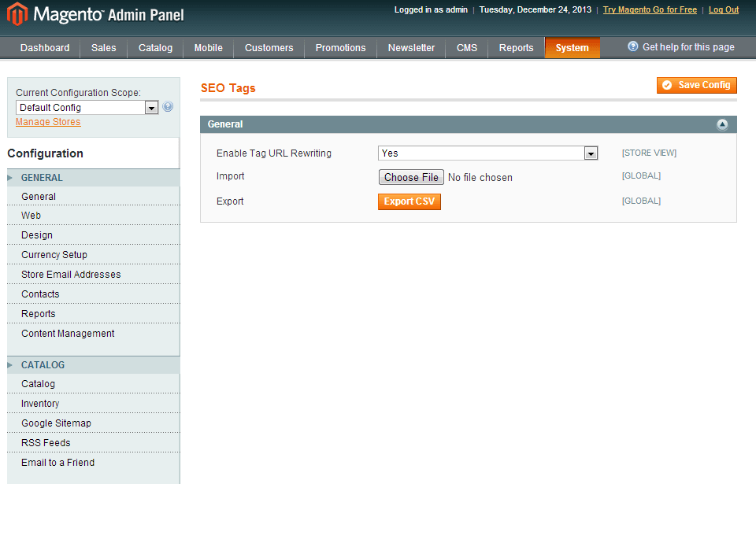The image size is (756, 554).
Task: Click the Export CSV button
Action: click(409, 201)
